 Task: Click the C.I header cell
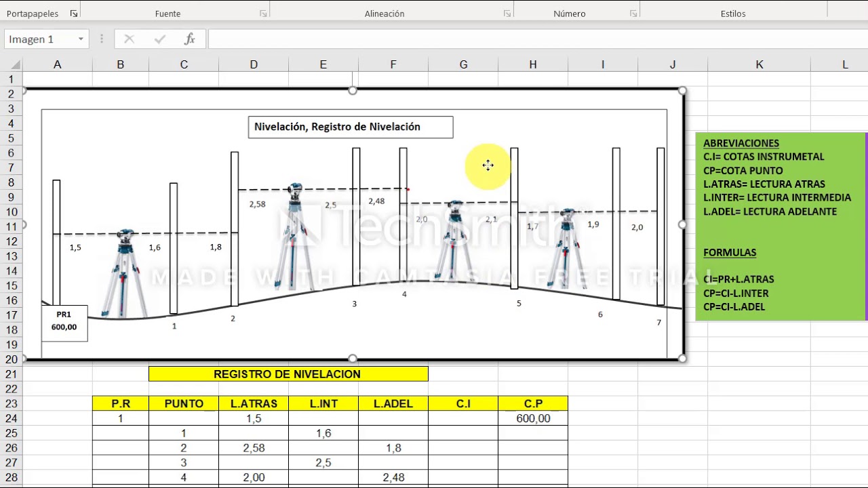(463, 404)
